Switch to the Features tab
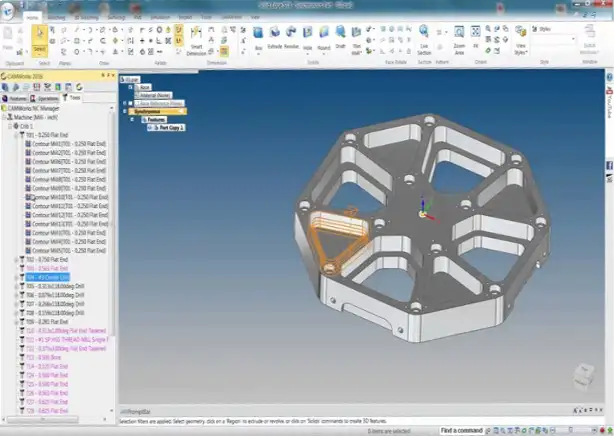This screenshot has width=614, height=436. pos(15,98)
